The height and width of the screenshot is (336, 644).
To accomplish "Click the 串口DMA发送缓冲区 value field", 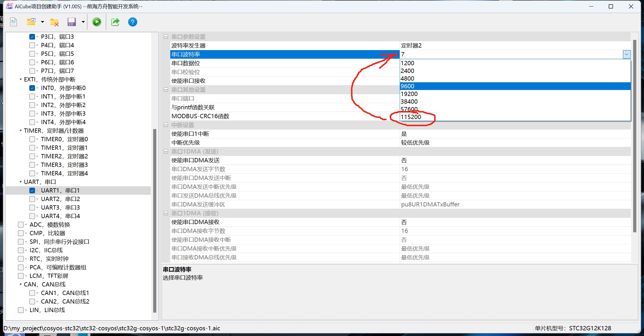I will coord(515,204).
